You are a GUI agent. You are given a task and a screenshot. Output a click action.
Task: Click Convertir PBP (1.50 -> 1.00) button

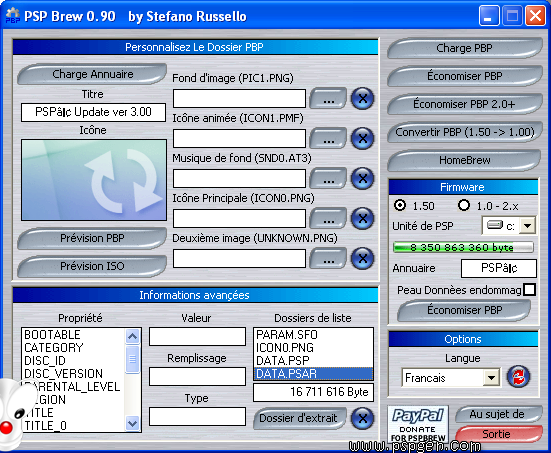pos(464,132)
